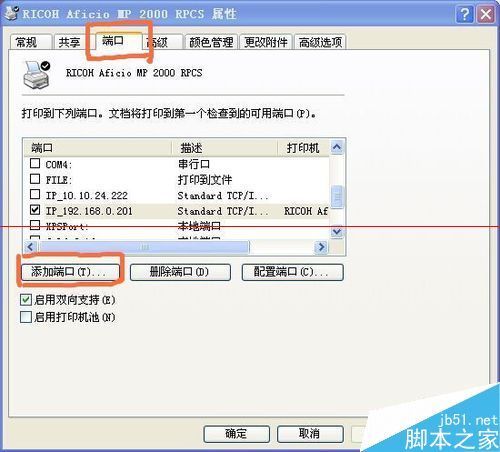Click the horizontal scroll left arrow

[x=31, y=247]
